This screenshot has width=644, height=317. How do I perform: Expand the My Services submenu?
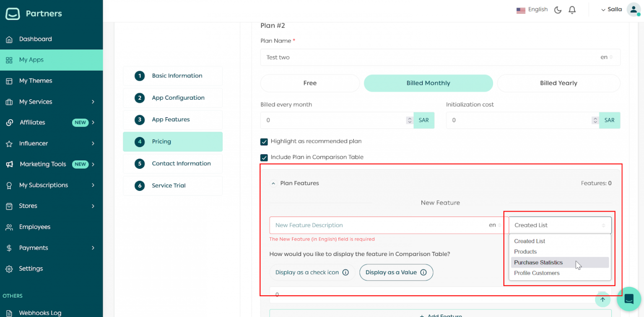(36, 101)
